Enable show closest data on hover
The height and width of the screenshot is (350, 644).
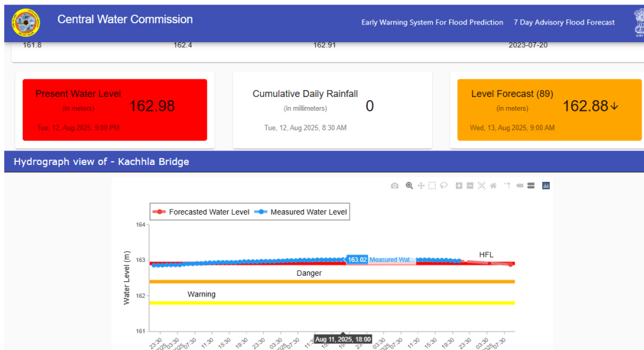pos(519,186)
